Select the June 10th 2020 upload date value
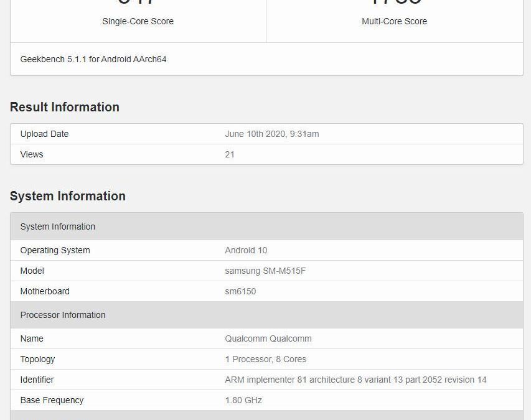This screenshot has width=531, height=420. (x=272, y=134)
